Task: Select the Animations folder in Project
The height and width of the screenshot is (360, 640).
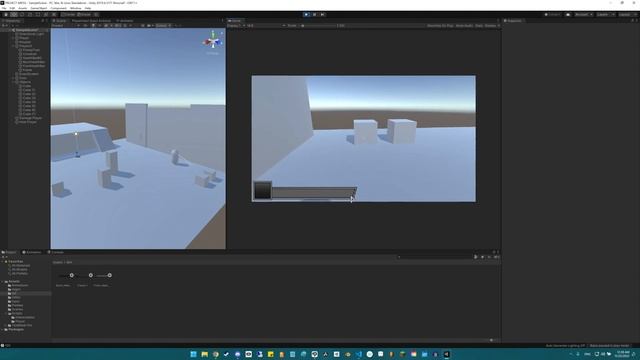Action: tap(20, 285)
